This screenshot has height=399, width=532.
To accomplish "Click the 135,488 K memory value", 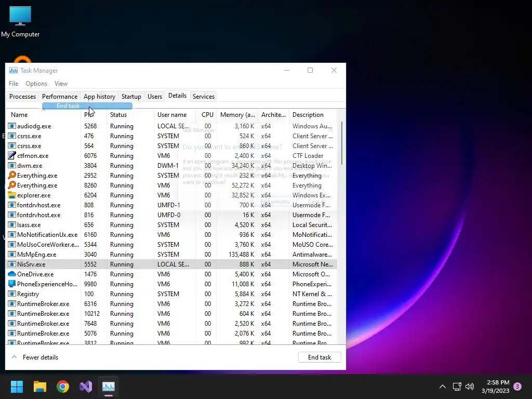I will [241, 255].
